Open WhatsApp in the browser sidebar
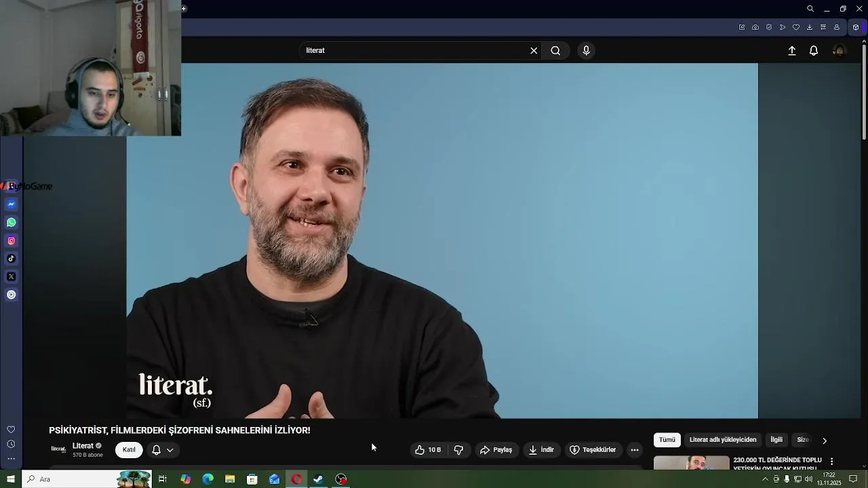The width and height of the screenshot is (868, 488). [x=12, y=222]
